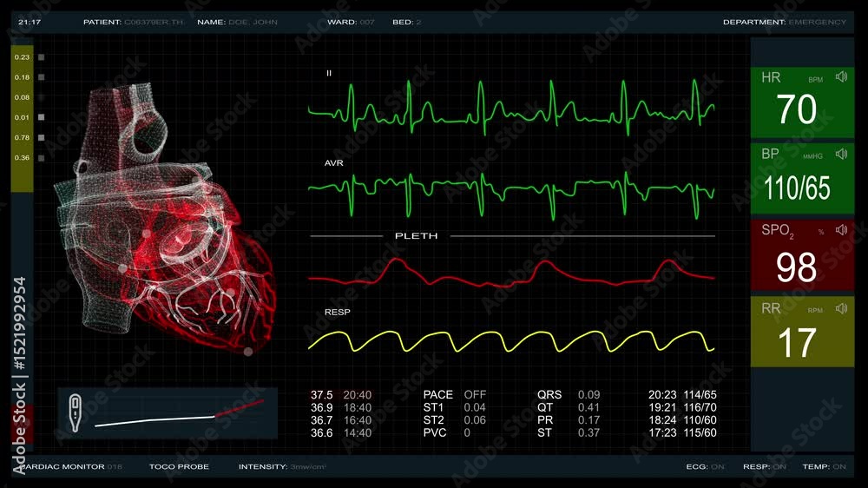
Task: Toggle the square next to 0.36
Action: click(41, 158)
